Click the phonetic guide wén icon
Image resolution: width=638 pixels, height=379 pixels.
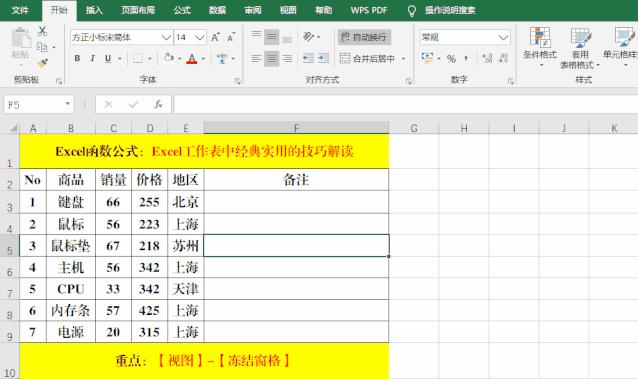[x=222, y=59]
